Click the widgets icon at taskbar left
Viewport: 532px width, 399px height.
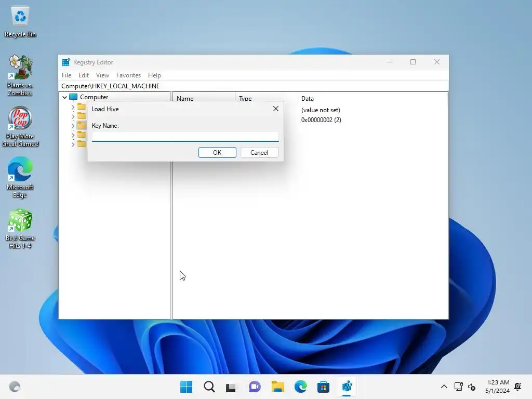pos(15,387)
